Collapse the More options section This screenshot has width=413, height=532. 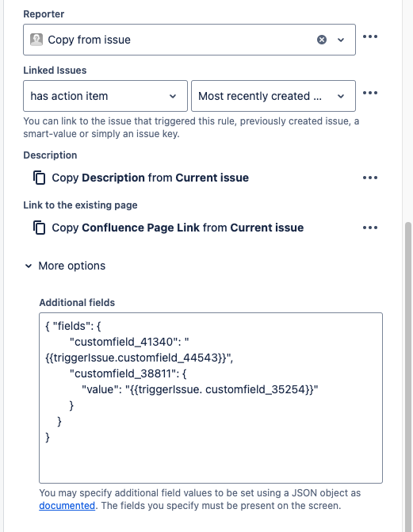[29, 266]
